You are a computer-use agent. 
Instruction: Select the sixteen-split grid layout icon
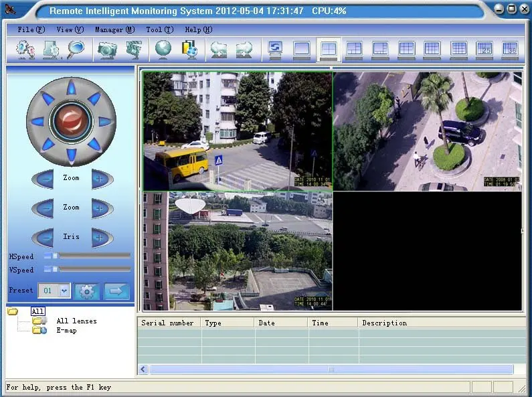coord(458,50)
